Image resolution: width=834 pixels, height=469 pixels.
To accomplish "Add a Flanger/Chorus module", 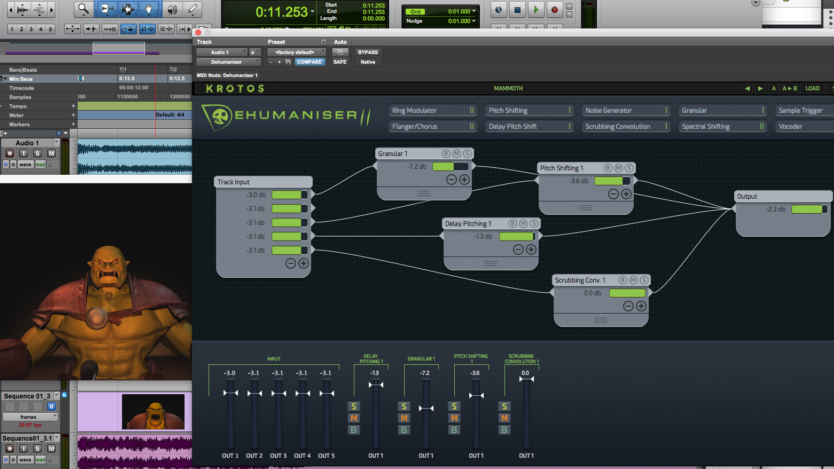I will [432, 127].
